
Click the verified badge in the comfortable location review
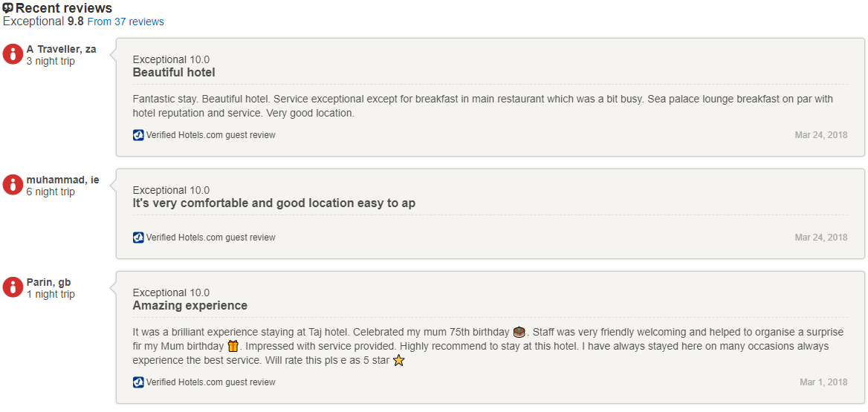(138, 238)
